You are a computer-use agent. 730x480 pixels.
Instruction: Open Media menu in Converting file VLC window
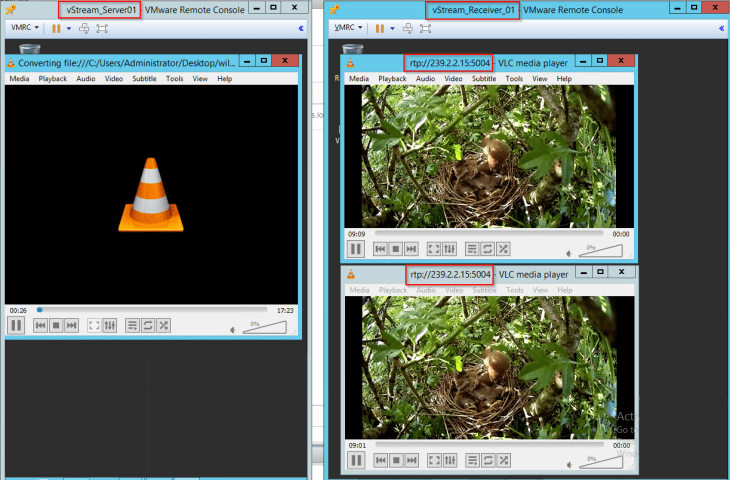pos(18,78)
